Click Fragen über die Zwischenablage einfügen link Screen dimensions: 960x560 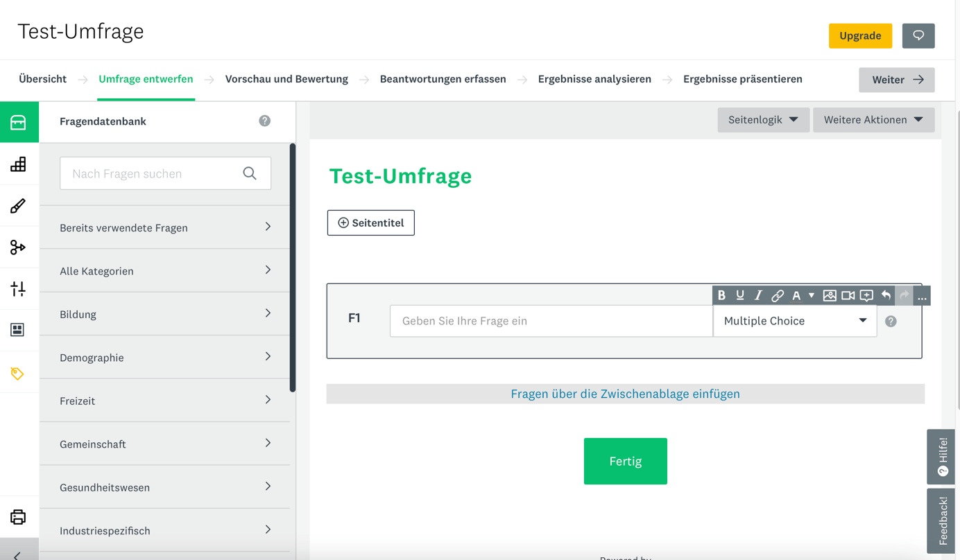click(x=625, y=394)
